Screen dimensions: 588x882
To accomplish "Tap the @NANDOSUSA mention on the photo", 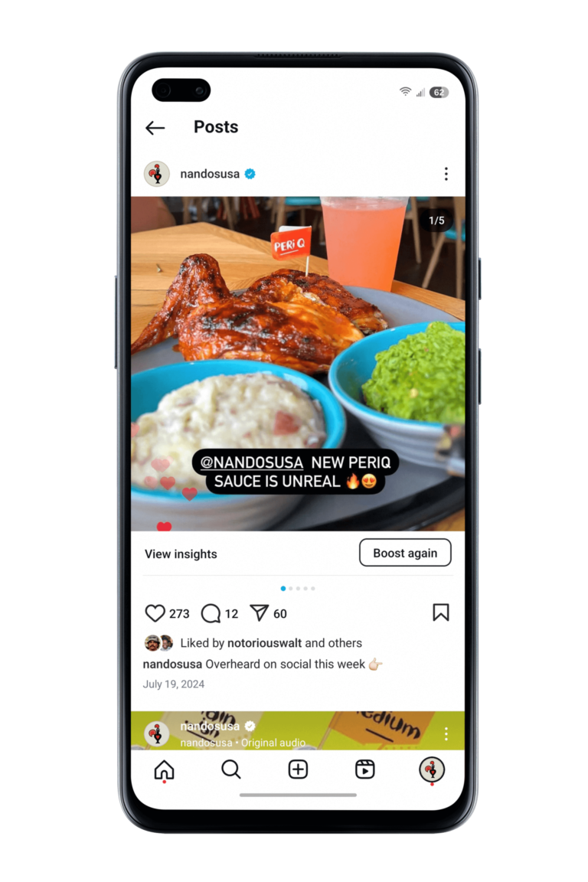I will [x=252, y=462].
